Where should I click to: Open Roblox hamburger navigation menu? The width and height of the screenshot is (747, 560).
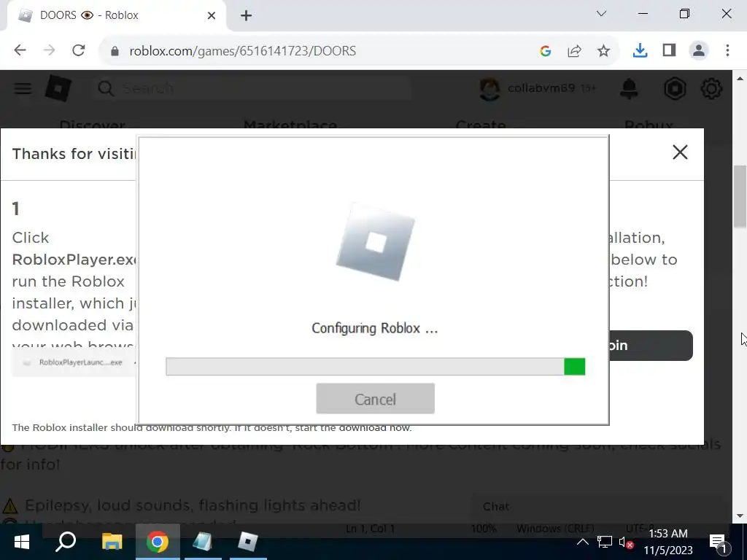(23, 88)
